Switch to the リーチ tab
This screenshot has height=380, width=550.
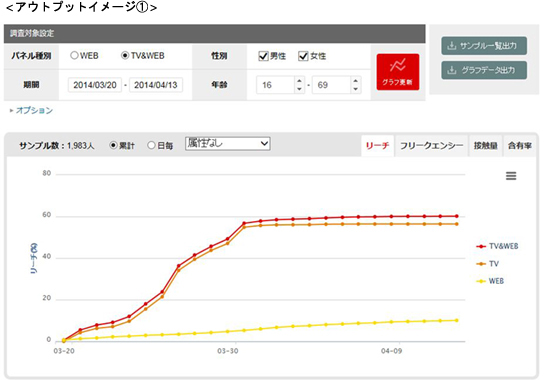click(x=377, y=146)
